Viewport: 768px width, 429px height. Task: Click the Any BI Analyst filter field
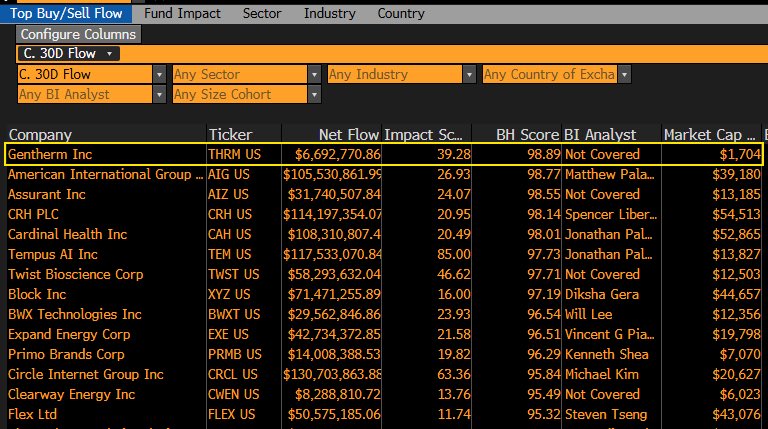click(85, 95)
